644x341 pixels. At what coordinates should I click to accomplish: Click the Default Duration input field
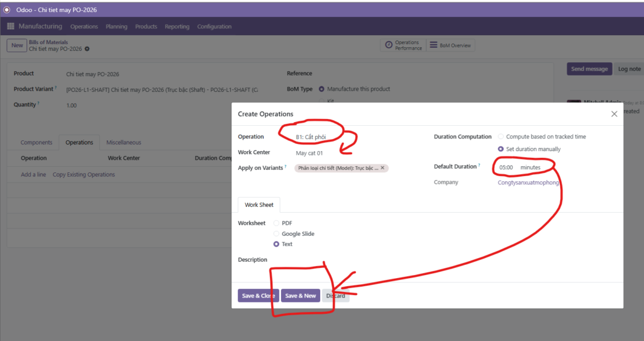(507, 167)
